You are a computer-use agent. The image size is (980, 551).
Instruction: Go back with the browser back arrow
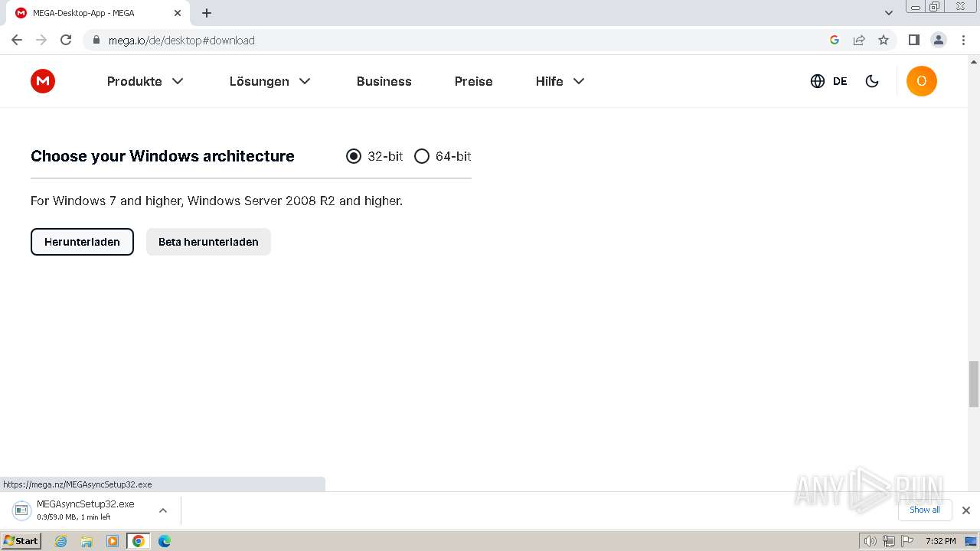point(17,40)
